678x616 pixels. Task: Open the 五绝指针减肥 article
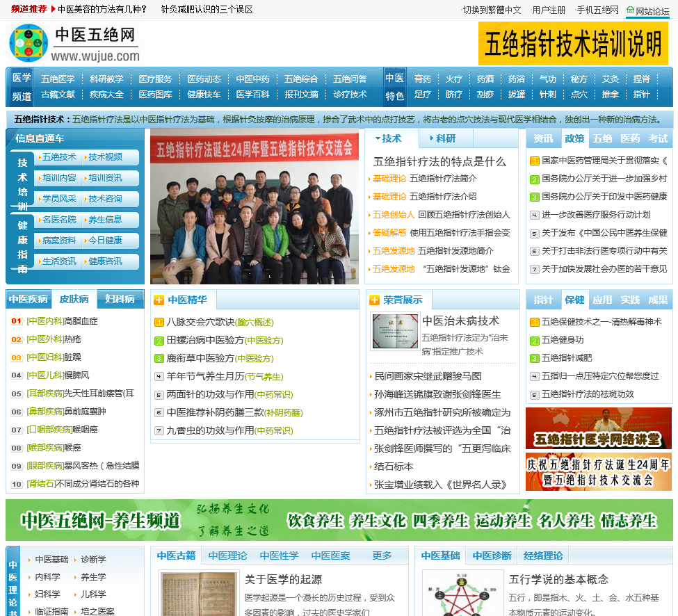[567, 358]
